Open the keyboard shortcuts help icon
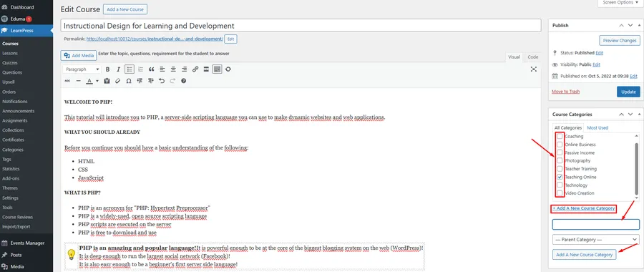The height and width of the screenshot is (272, 644). click(184, 81)
